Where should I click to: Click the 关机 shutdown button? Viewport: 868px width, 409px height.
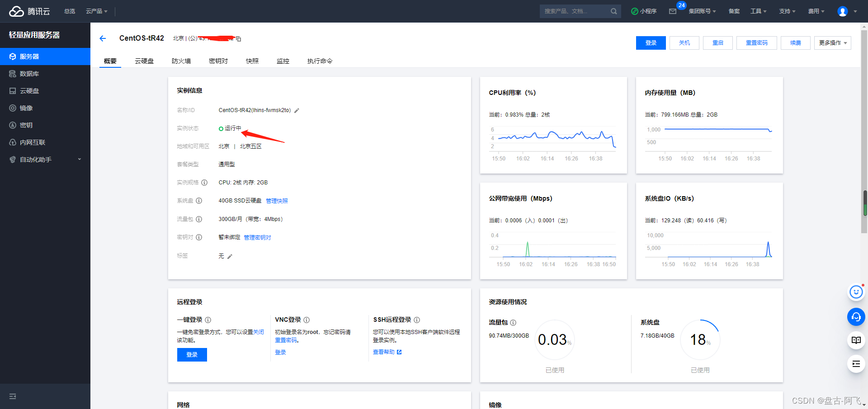click(x=684, y=43)
